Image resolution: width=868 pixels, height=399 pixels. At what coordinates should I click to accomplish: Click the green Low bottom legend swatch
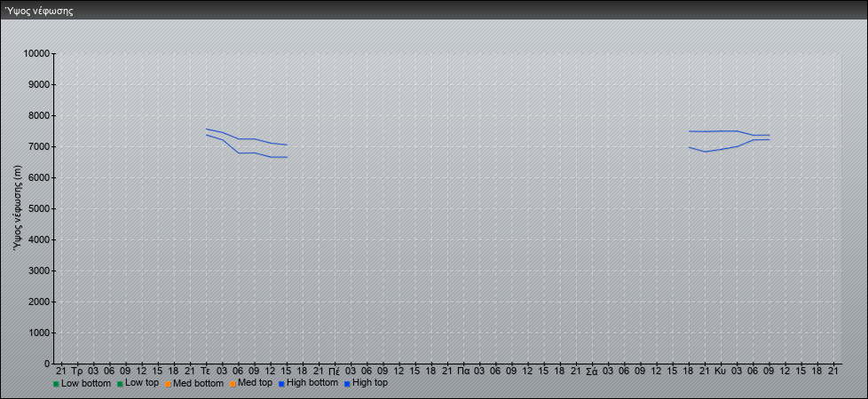point(56,384)
